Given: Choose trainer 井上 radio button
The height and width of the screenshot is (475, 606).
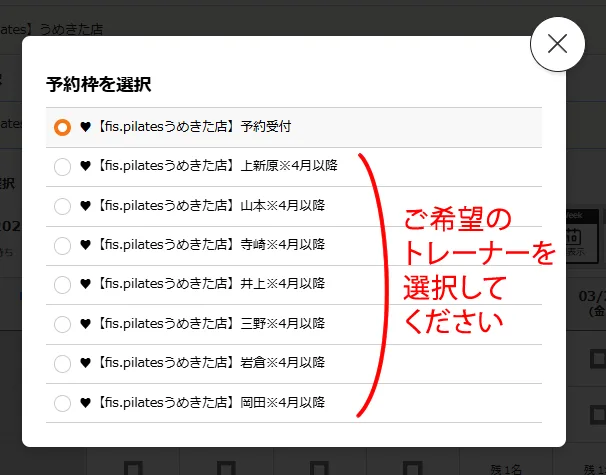Looking at the screenshot, I should tap(62, 285).
